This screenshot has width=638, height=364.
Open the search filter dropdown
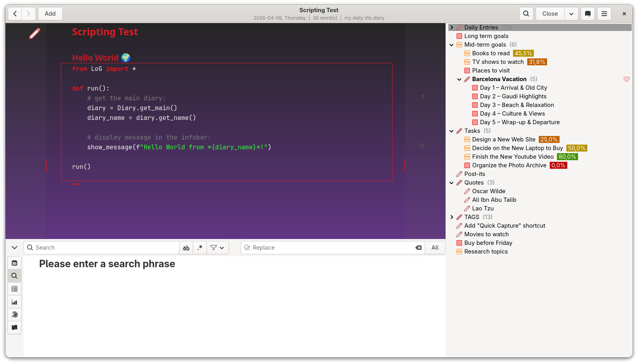(x=217, y=248)
